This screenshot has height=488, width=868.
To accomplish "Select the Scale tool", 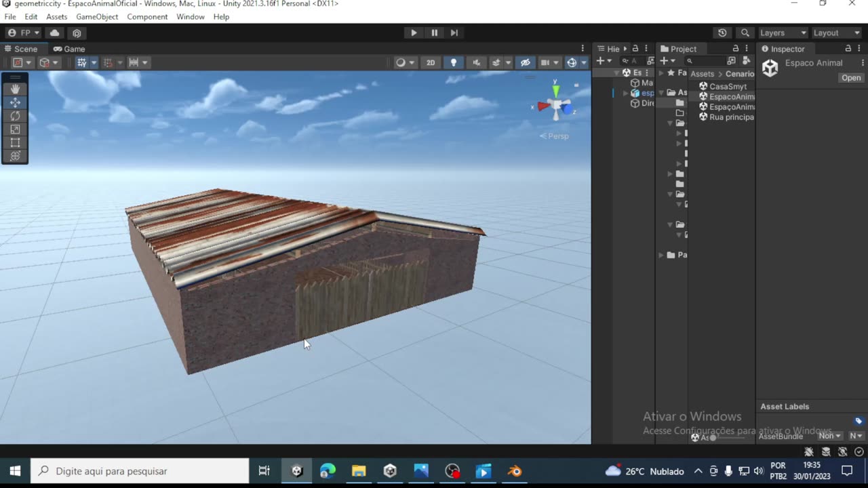I will click(15, 129).
